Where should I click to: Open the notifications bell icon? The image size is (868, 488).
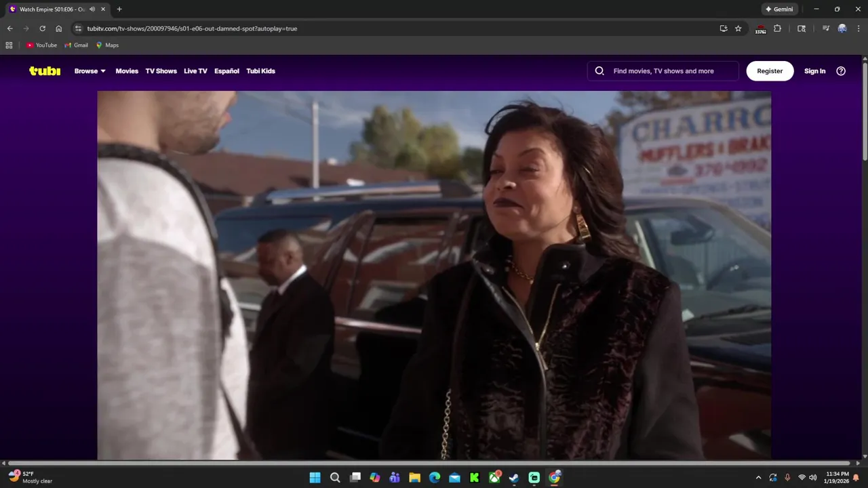point(856,478)
